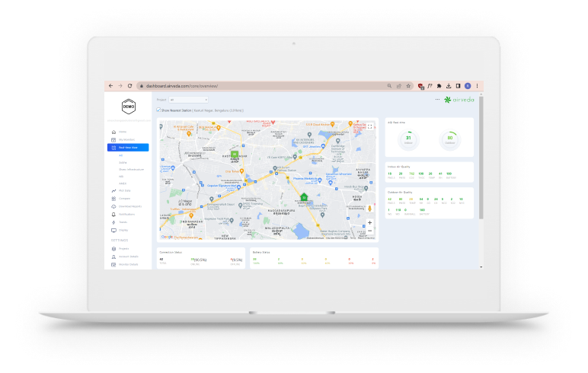Click the Notifications bell icon
The image size is (588, 373).
pos(113,214)
